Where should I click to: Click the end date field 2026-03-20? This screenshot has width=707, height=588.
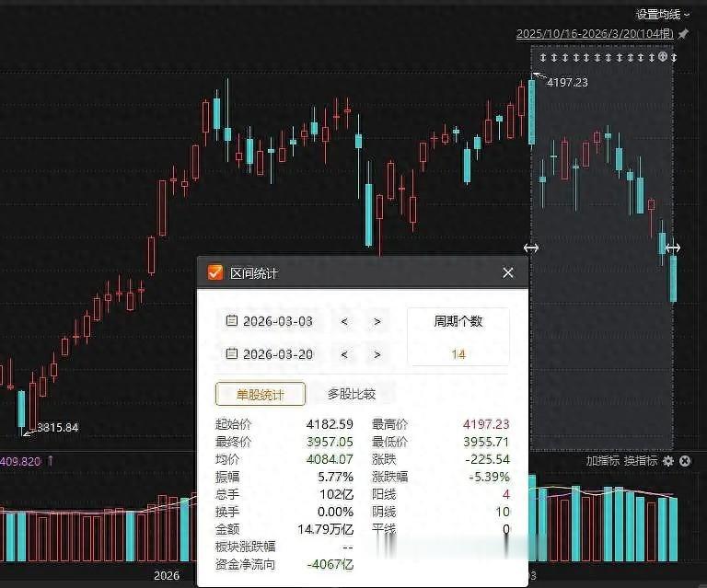tap(269, 354)
